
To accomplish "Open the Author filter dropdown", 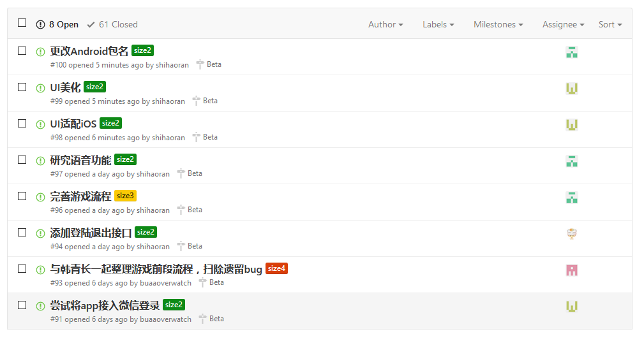I will [386, 25].
